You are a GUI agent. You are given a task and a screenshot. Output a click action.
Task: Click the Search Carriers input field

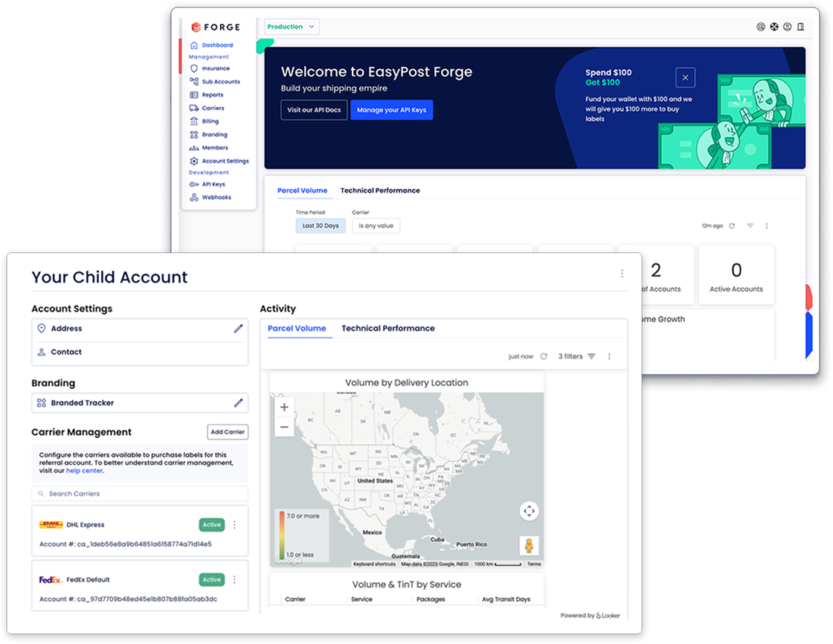[140, 494]
